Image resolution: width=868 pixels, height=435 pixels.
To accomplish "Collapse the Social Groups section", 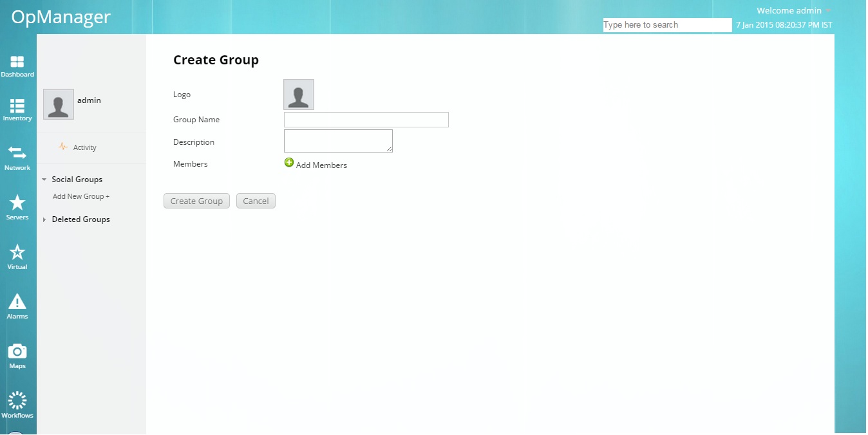I will coord(44,179).
